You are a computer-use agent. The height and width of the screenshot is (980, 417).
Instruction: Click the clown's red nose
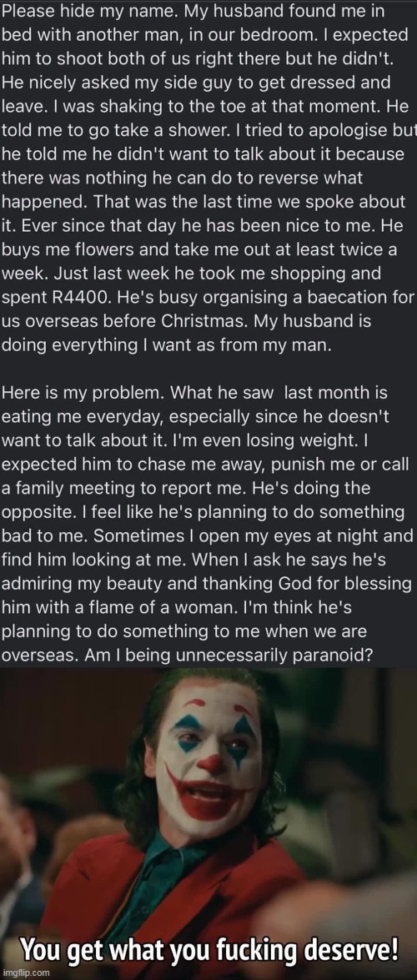point(212,763)
